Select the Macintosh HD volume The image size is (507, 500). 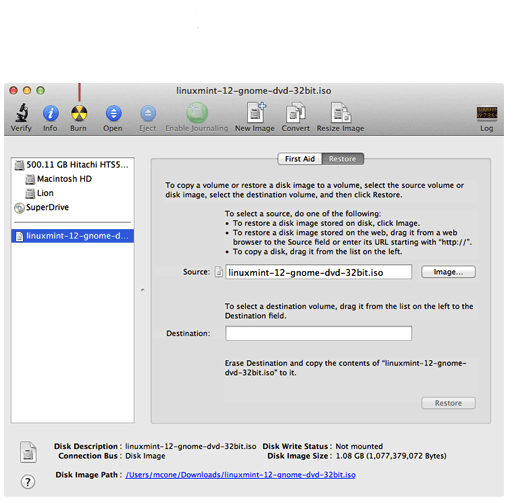[72, 179]
